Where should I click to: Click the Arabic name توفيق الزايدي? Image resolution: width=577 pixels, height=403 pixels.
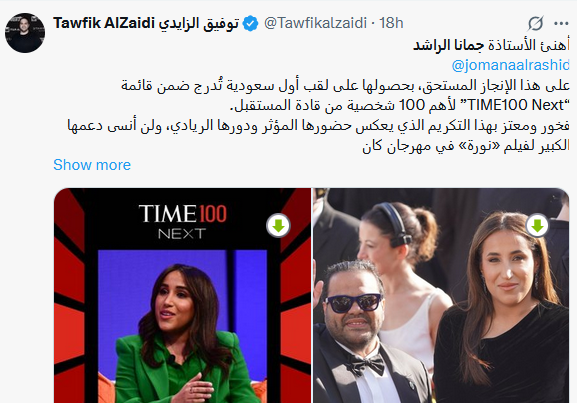coord(199,23)
